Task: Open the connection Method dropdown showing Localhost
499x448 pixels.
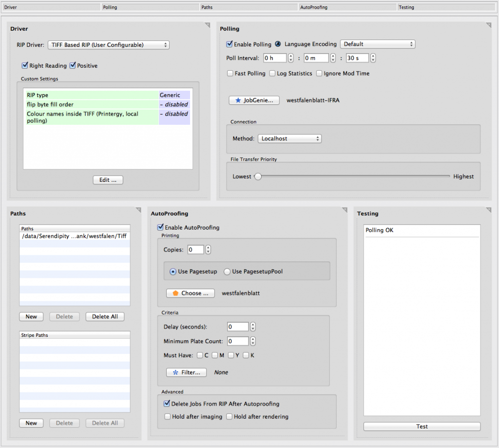Action: [289, 138]
